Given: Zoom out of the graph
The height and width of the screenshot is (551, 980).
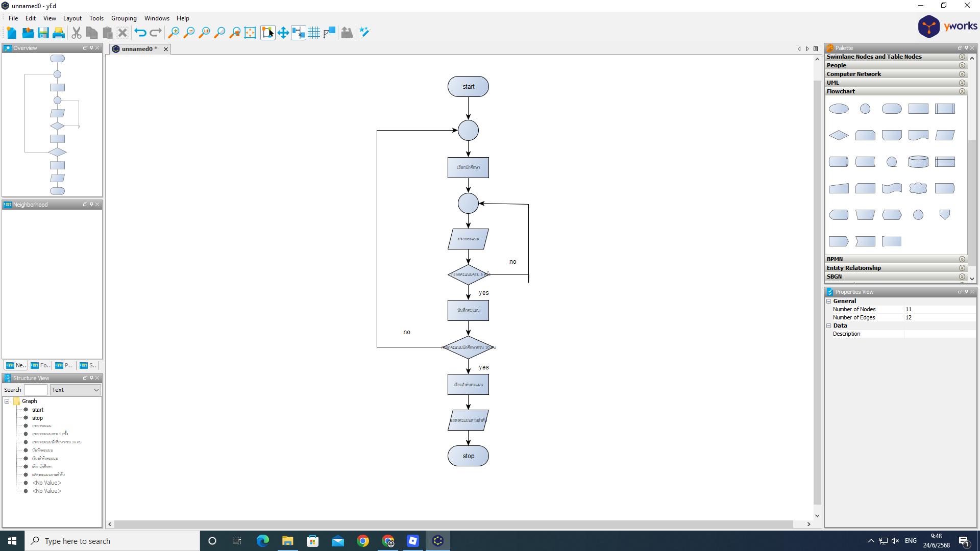Looking at the screenshot, I should pos(189,33).
